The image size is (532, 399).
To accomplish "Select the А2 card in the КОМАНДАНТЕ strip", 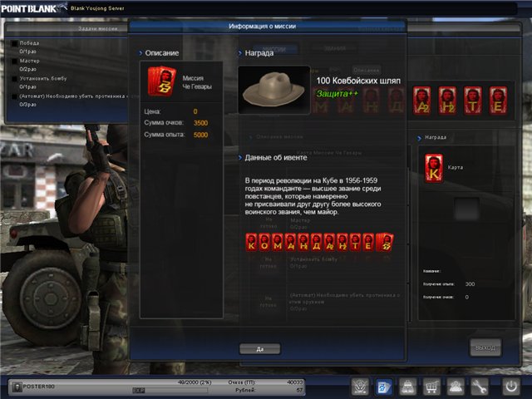I will point(329,242).
